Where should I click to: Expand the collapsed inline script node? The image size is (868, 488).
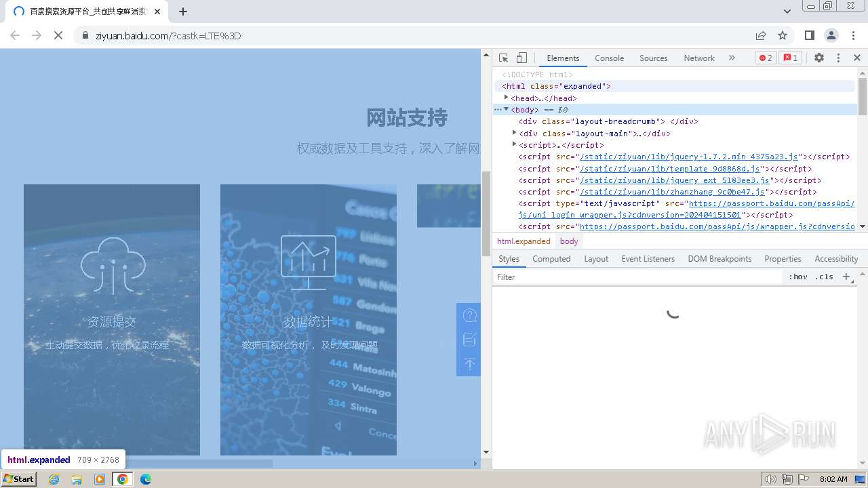(x=514, y=144)
